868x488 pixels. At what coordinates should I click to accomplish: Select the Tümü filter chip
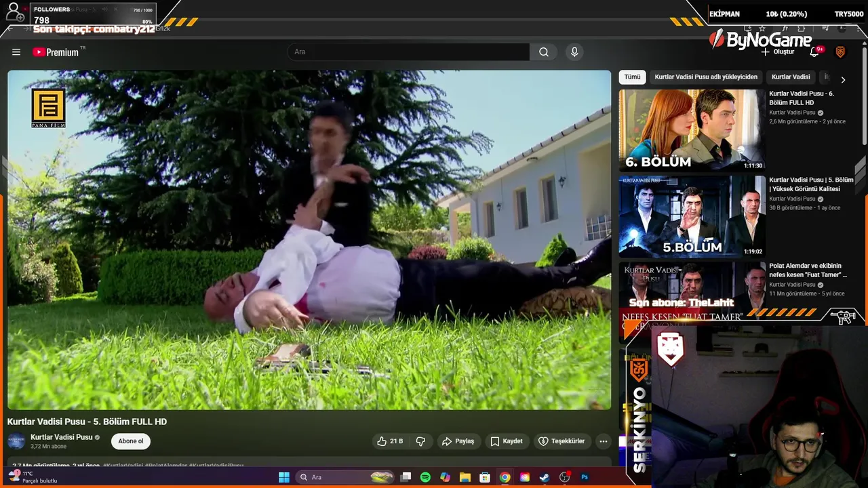tap(632, 77)
